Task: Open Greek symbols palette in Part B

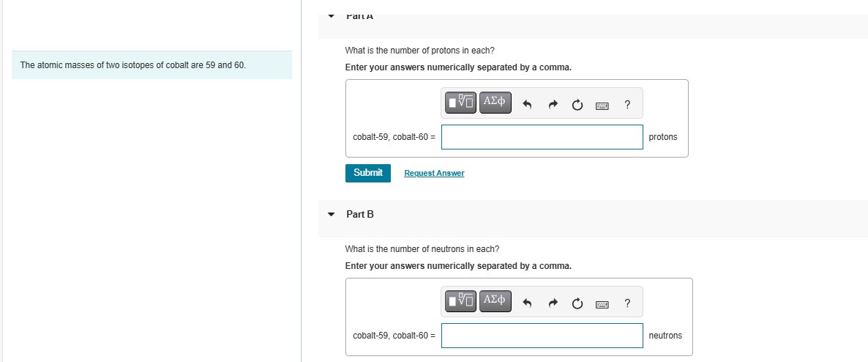Action: pyautogui.click(x=495, y=301)
